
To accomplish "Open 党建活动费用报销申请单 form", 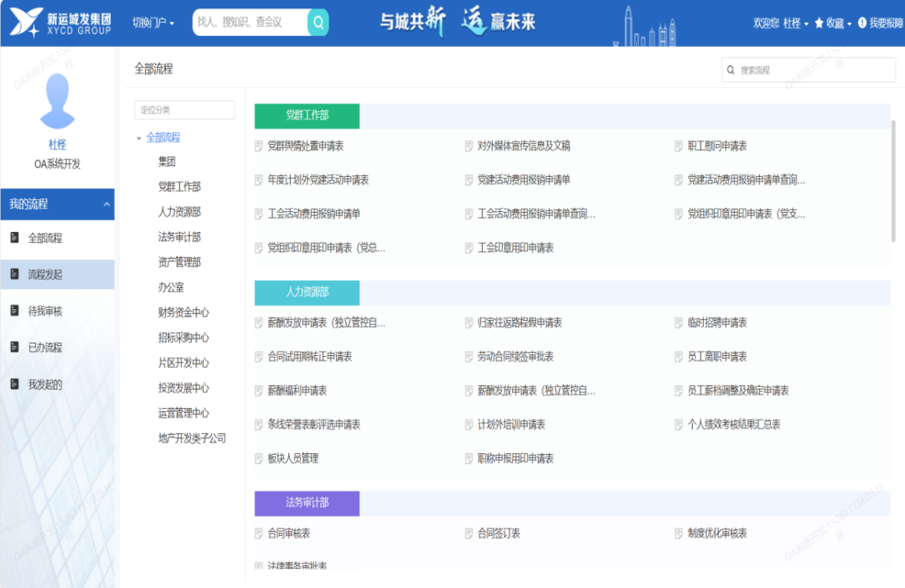I will pyautogui.click(x=524, y=180).
